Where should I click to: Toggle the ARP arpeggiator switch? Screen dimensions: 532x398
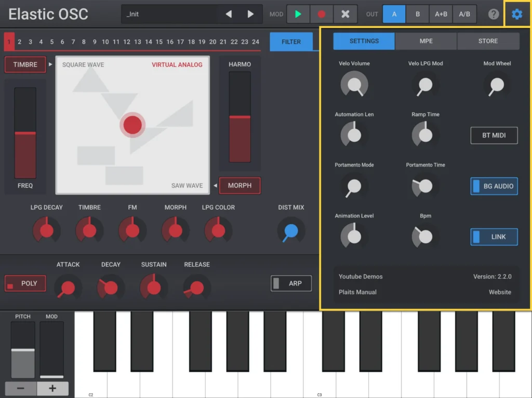(291, 283)
